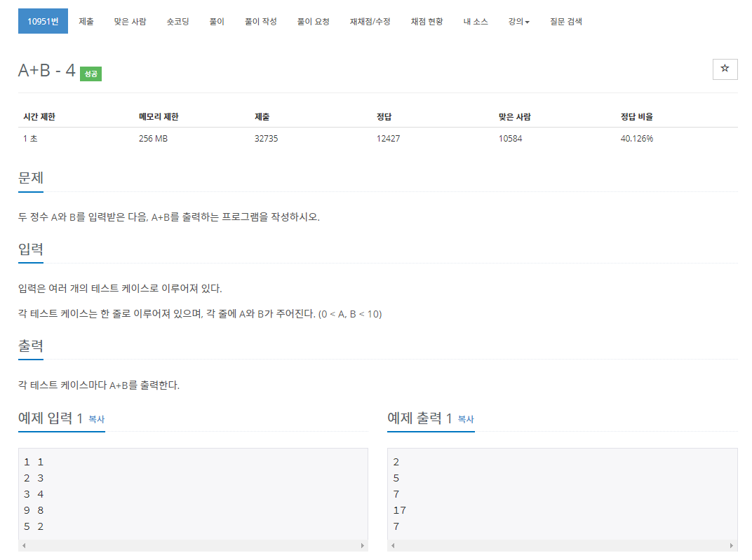
Task: Click the 정답 column header in stats table
Action: point(384,116)
